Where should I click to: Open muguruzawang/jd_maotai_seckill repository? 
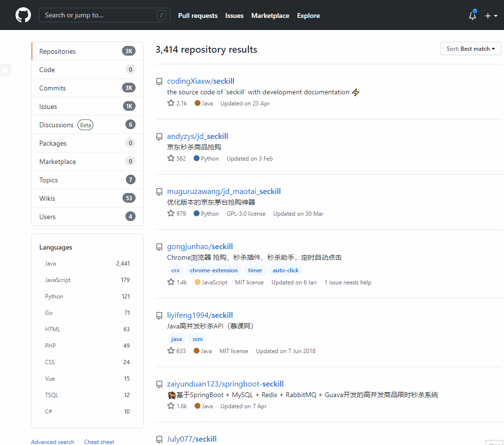pyautogui.click(x=224, y=192)
